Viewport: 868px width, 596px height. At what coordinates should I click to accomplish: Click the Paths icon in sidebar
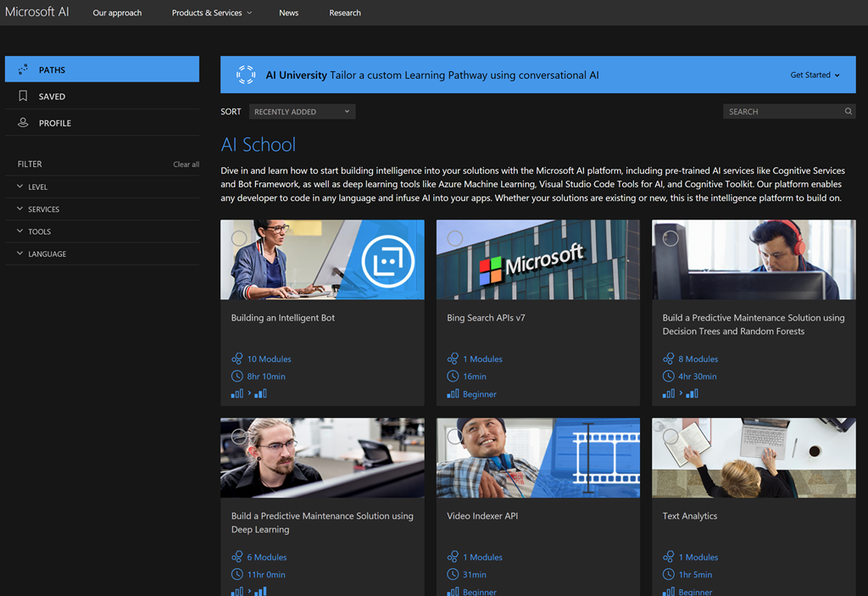pos(23,70)
